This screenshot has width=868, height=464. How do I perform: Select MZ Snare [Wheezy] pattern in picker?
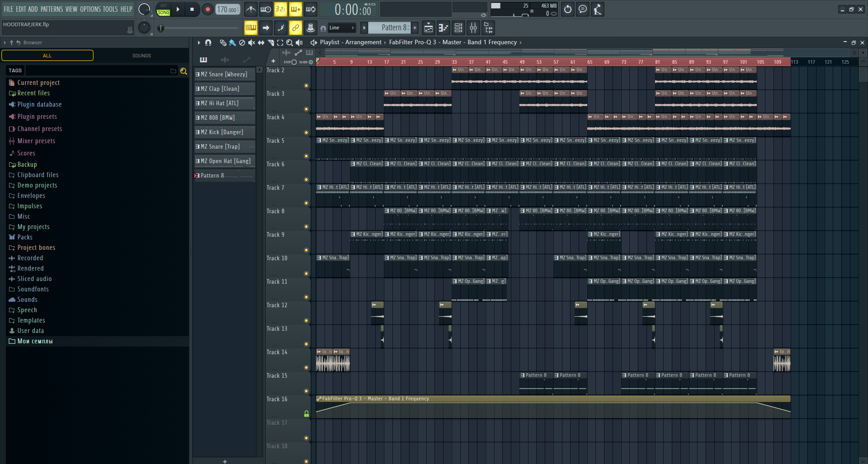coord(225,75)
